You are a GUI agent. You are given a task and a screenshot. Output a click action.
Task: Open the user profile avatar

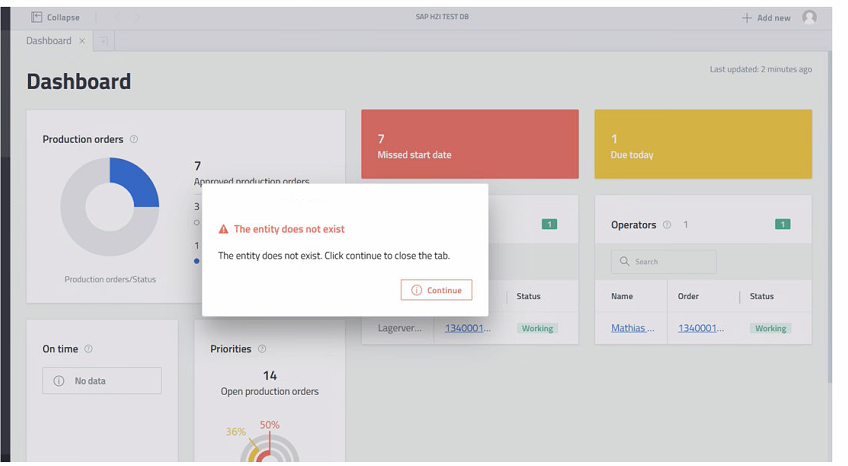click(809, 17)
